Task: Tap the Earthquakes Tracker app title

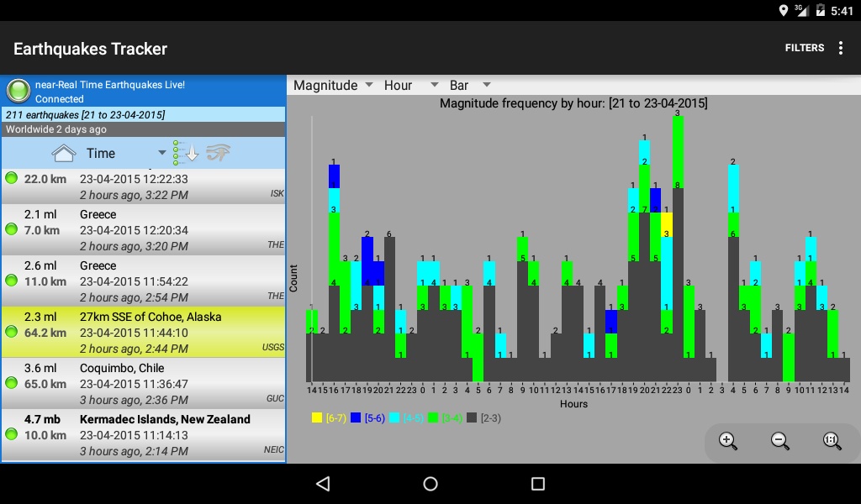Action: coord(90,49)
